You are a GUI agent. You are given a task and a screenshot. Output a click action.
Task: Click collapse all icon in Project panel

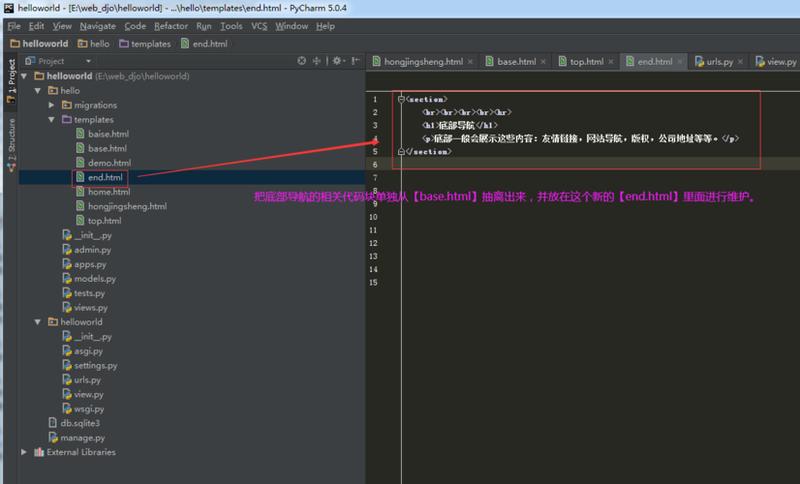point(317,61)
